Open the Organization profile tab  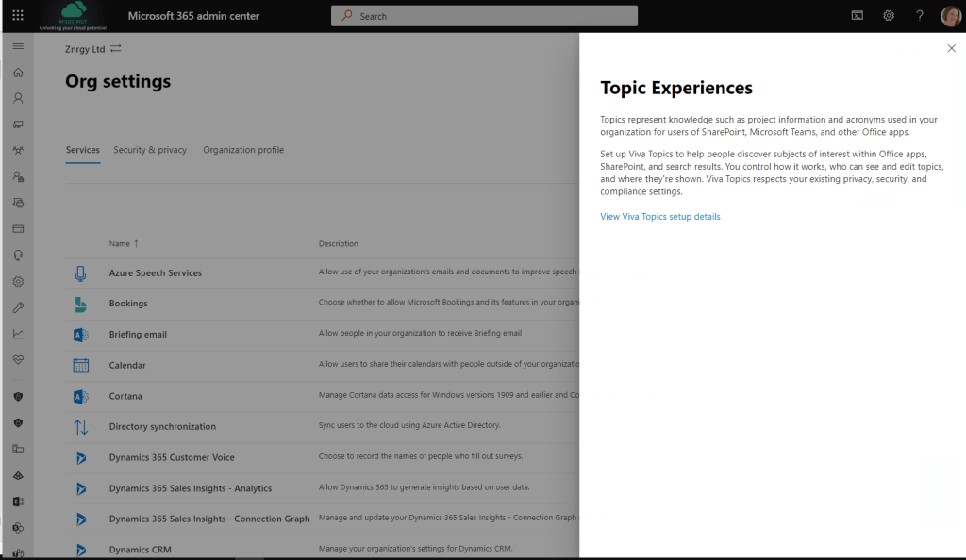(x=243, y=150)
